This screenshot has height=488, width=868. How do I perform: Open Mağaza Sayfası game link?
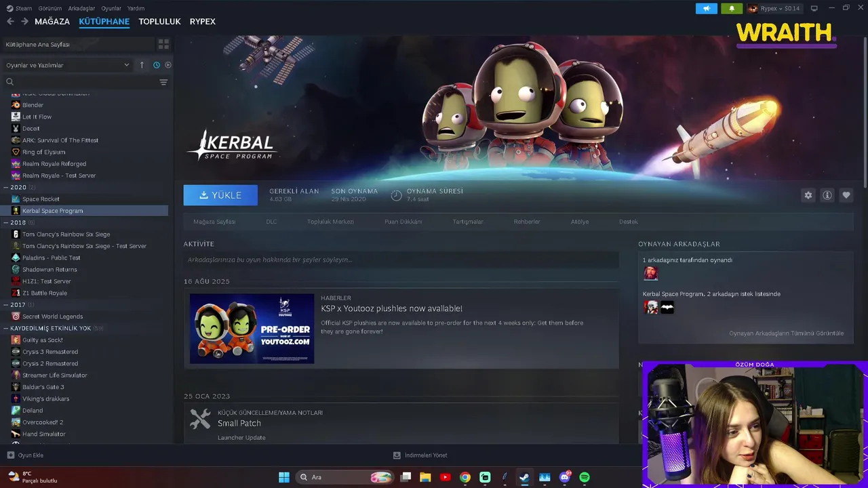(x=214, y=222)
